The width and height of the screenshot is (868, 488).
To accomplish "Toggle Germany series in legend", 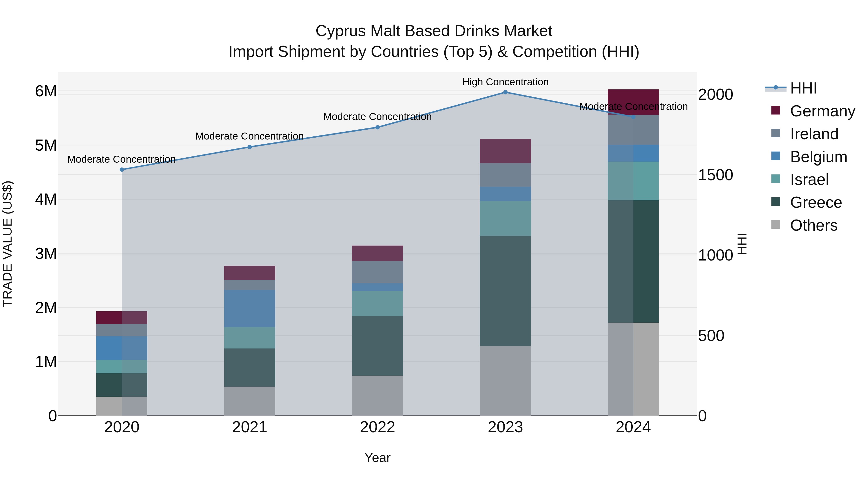I will 822,111.
